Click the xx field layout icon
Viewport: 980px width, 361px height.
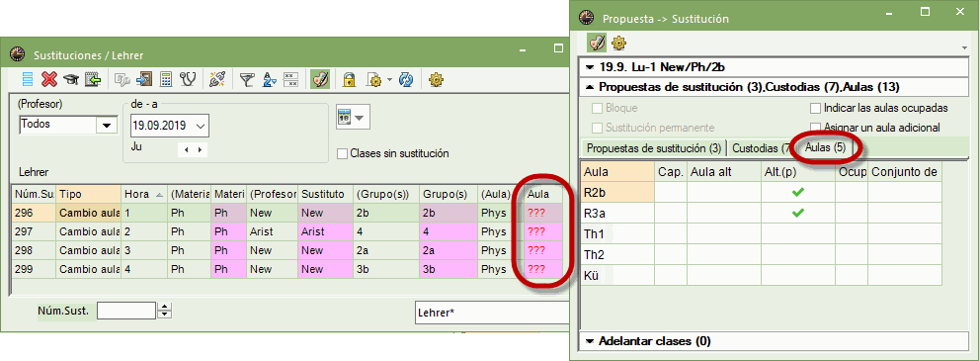pyautogui.click(x=290, y=79)
